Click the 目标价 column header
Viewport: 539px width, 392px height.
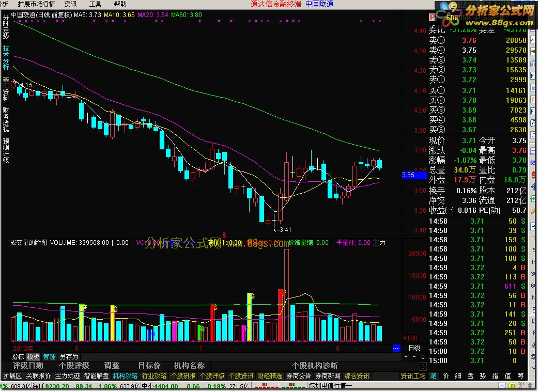point(149,366)
